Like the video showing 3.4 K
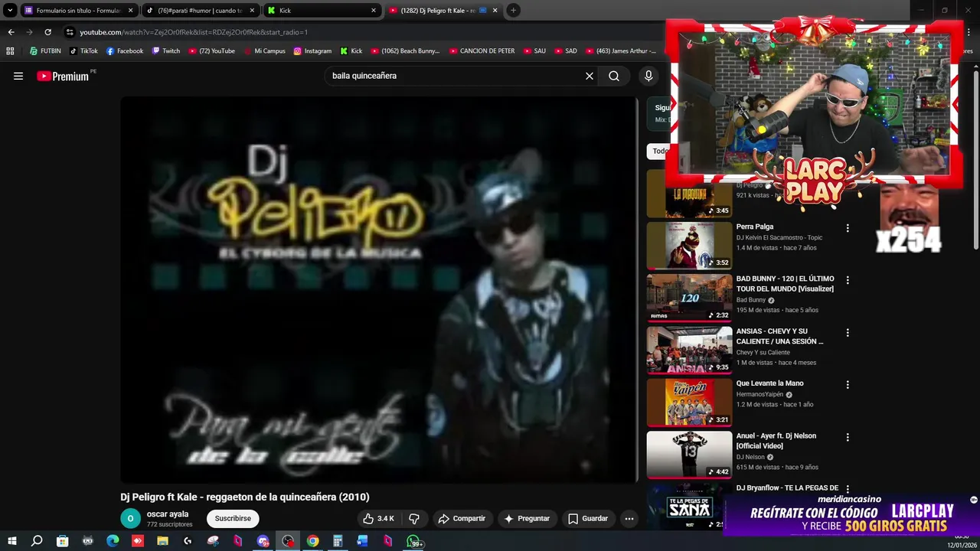 (378, 518)
